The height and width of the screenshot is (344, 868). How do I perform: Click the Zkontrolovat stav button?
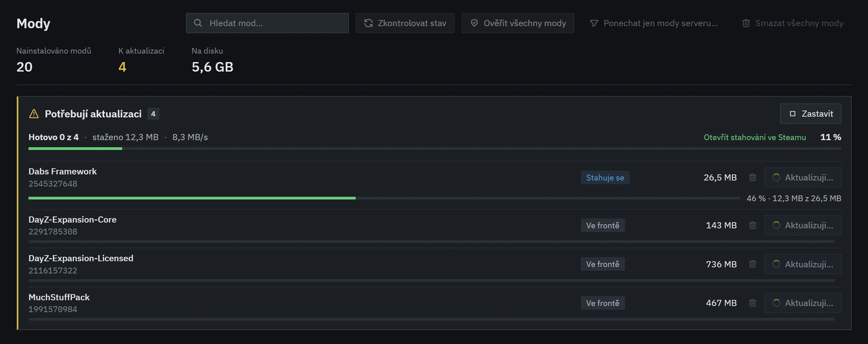tap(405, 23)
